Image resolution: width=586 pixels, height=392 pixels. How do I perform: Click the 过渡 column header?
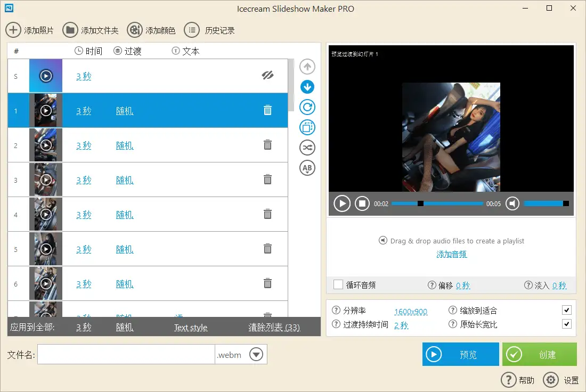127,51
